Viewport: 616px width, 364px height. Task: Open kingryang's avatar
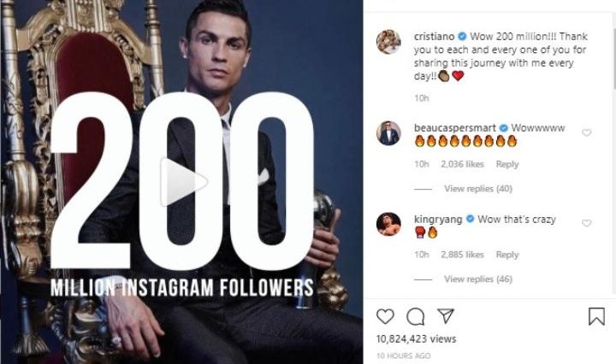point(389,224)
